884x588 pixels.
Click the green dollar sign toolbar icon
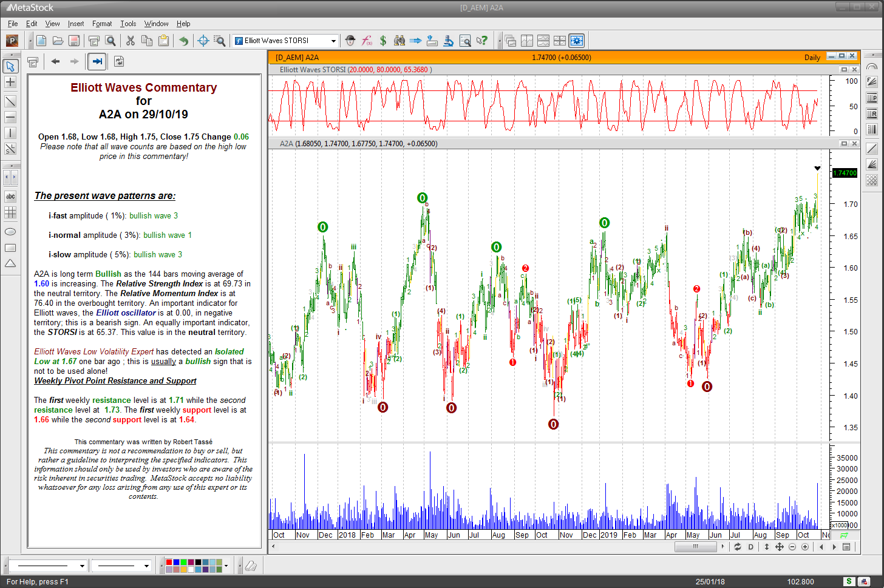[x=383, y=41]
